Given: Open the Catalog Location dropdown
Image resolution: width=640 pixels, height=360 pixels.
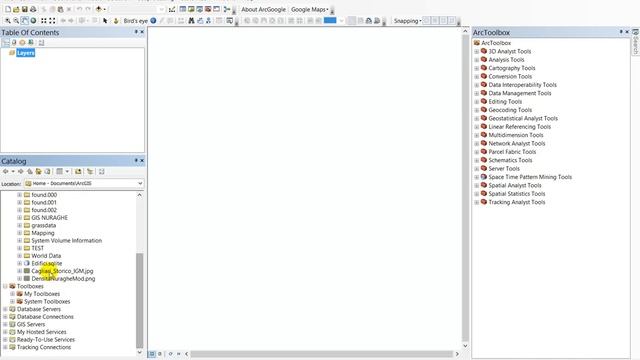Looking at the screenshot, I should [x=140, y=184].
